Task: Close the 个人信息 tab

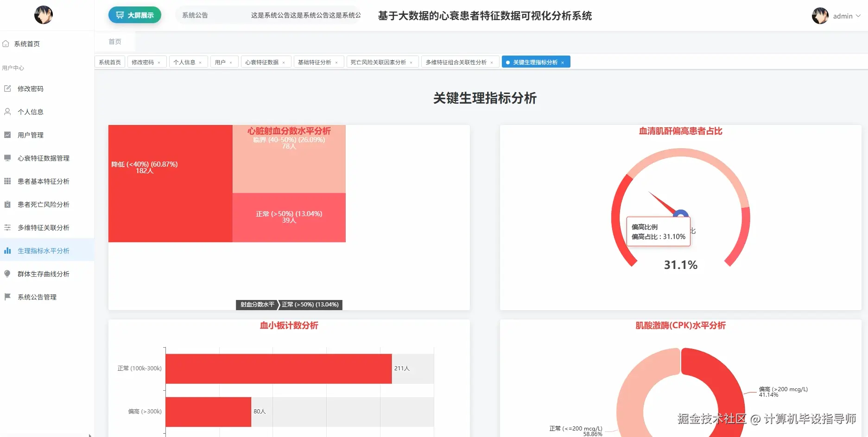Action: click(200, 62)
